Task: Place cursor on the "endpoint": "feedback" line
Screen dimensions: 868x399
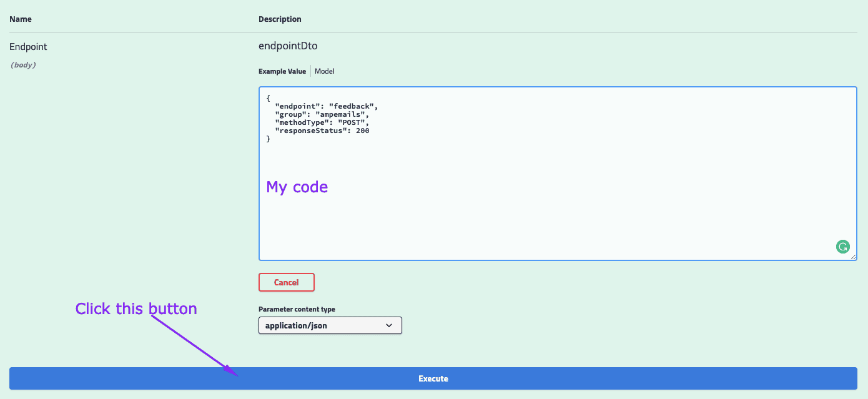Action: (326, 106)
